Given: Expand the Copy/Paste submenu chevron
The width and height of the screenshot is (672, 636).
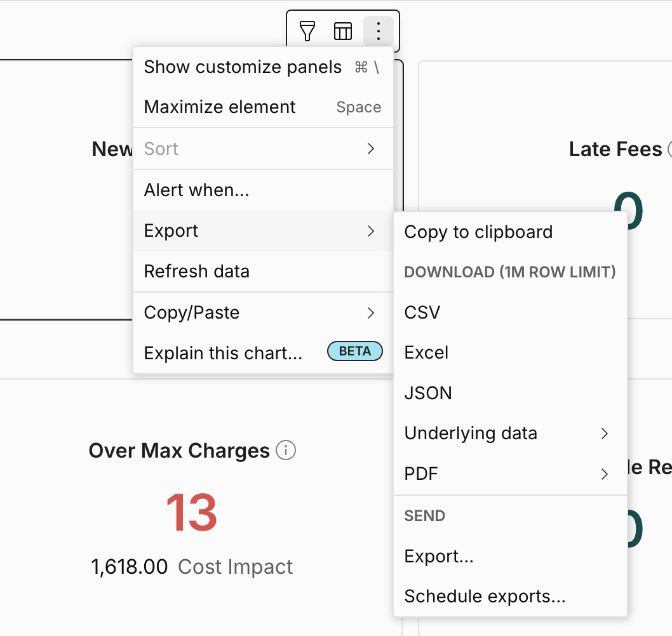Looking at the screenshot, I should 371,313.
